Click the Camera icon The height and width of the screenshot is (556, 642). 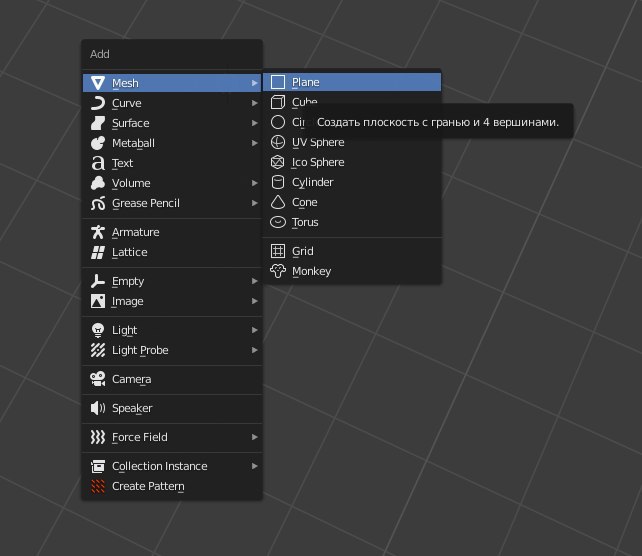pyautogui.click(x=98, y=379)
